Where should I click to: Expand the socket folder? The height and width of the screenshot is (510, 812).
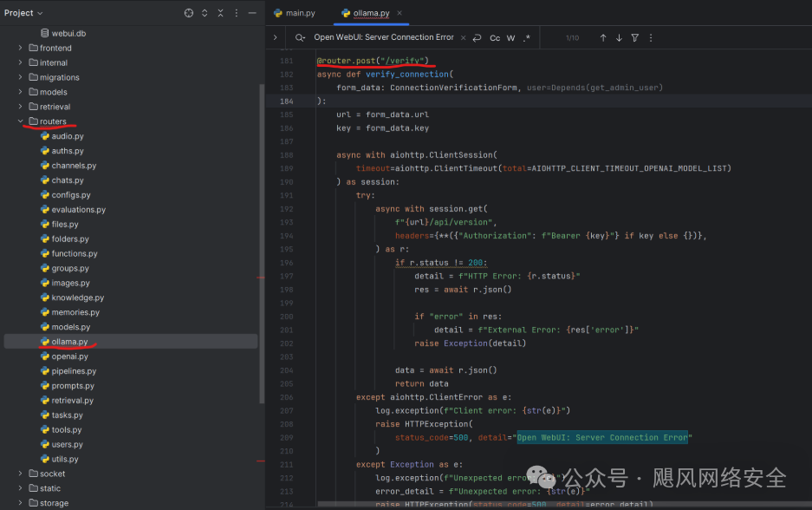20,474
